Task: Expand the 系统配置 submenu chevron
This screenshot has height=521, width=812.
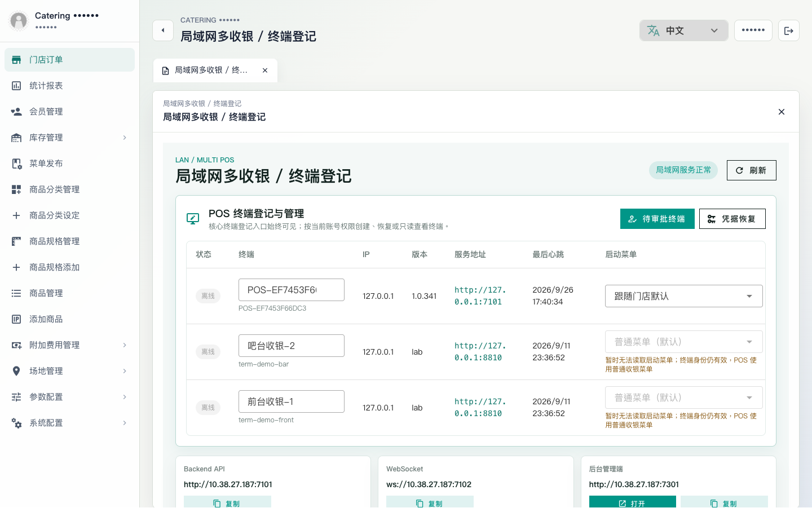Action: pyautogui.click(x=125, y=423)
